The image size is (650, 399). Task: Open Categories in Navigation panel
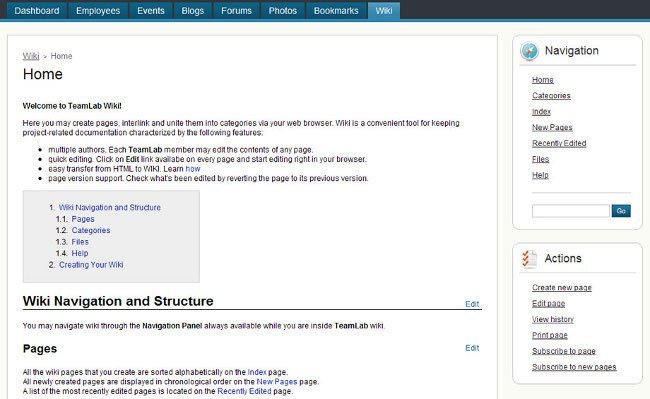pos(551,96)
